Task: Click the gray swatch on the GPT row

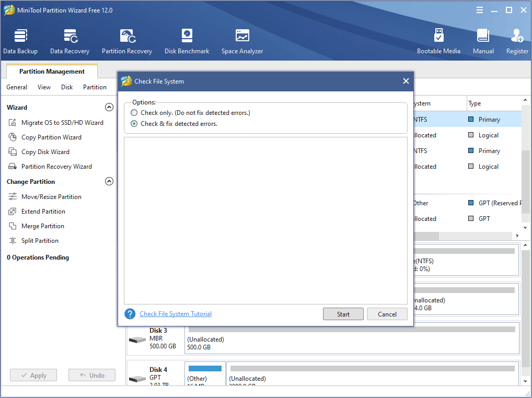Action: (x=471, y=218)
